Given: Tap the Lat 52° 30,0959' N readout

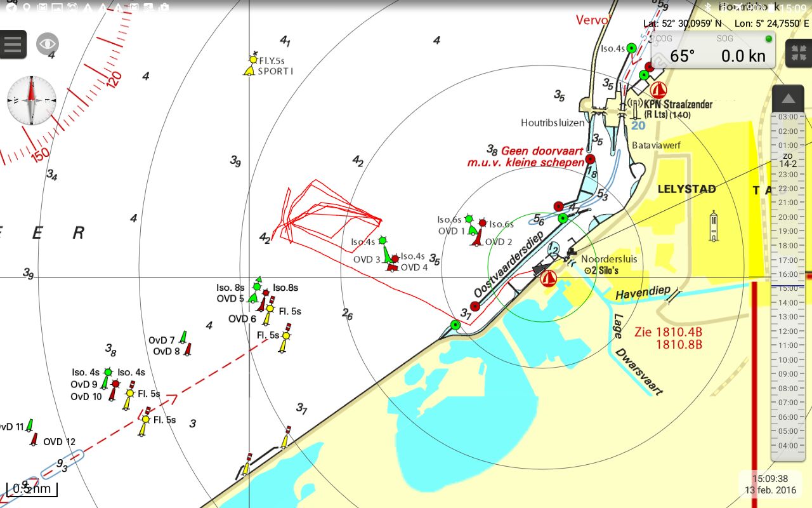Looking at the screenshot, I should 683,23.
